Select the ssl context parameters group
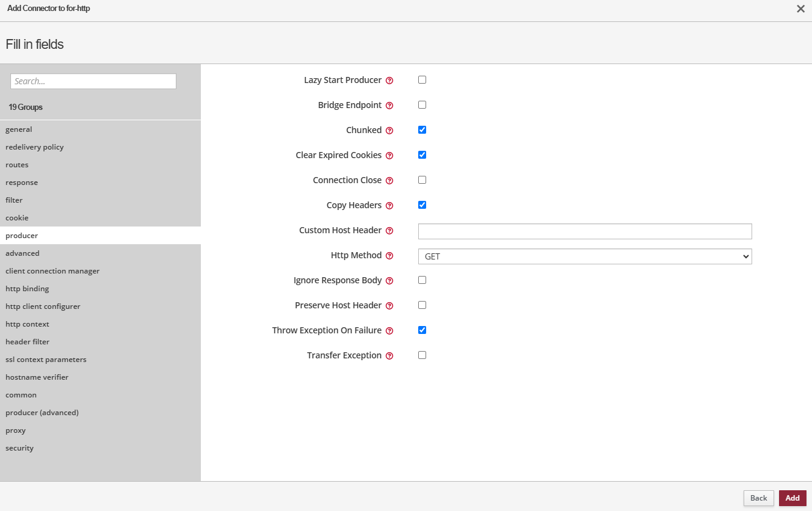Screen dimensions: 812x511 click(x=46, y=360)
